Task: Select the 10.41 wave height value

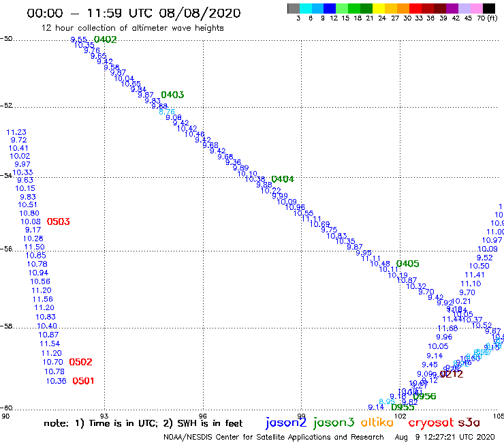Action: [x=18, y=148]
